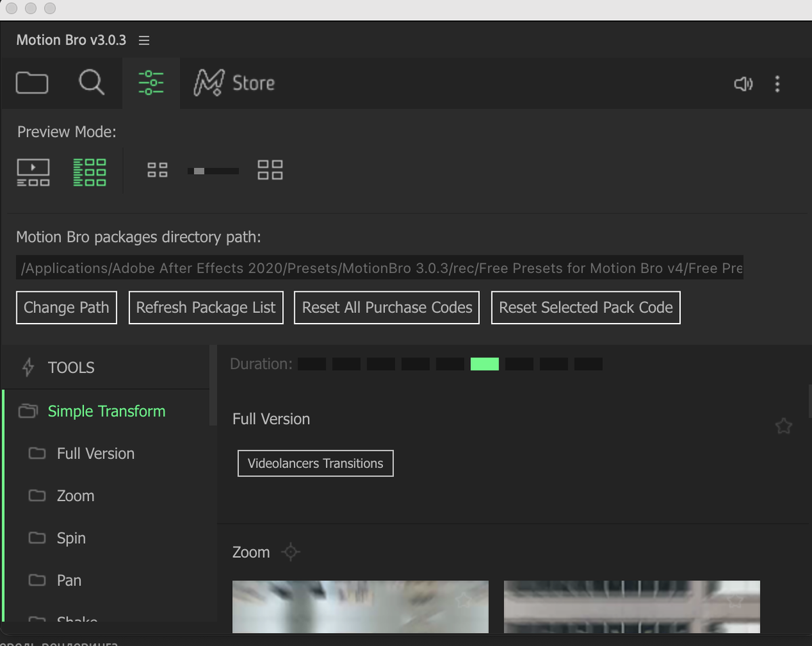
Task: Open the panel menu beside Motion Bro v3.0.3
Action: [x=144, y=41]
